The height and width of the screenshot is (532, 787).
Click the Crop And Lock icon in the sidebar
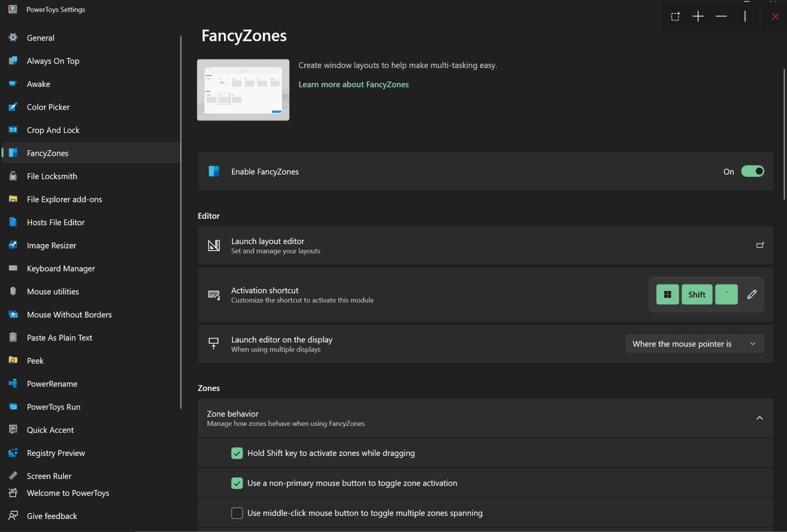coord(13,130)
